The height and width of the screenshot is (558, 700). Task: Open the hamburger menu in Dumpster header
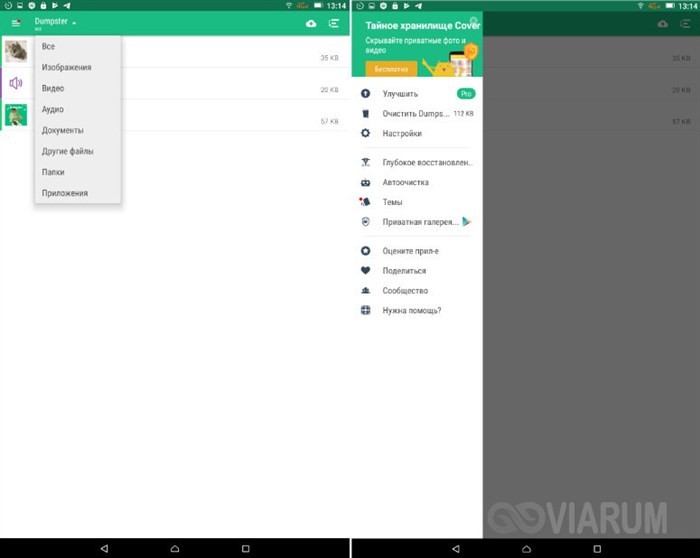click(16, 23)
